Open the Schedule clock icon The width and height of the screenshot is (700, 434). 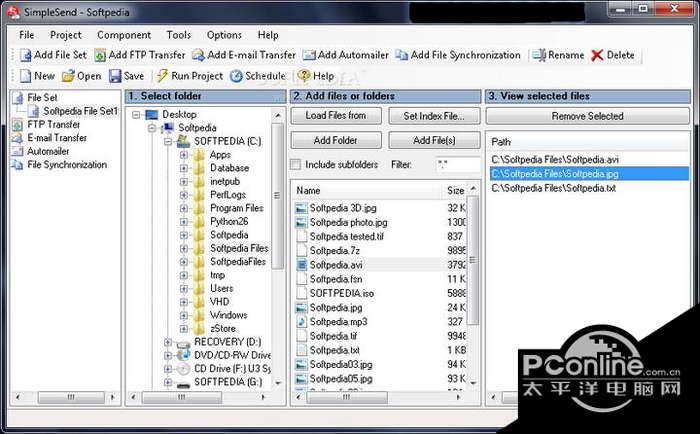237,76
